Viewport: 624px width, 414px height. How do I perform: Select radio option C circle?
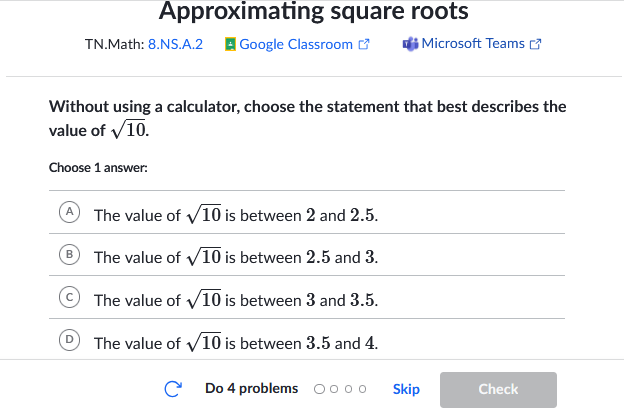(69, 297)
